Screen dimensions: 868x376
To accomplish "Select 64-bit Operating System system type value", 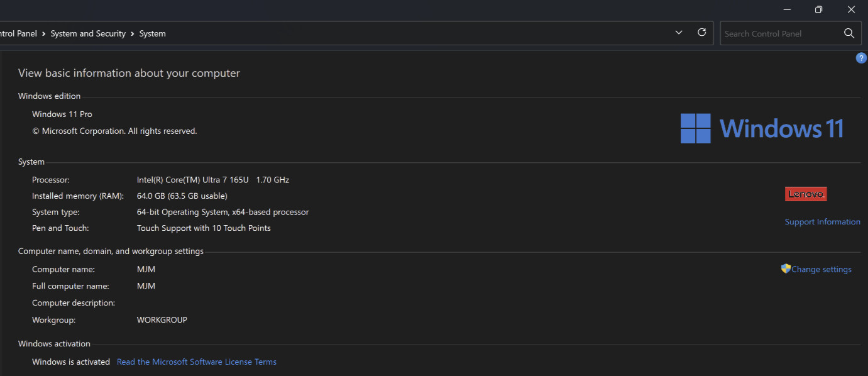I will click(x=222, y=213).
